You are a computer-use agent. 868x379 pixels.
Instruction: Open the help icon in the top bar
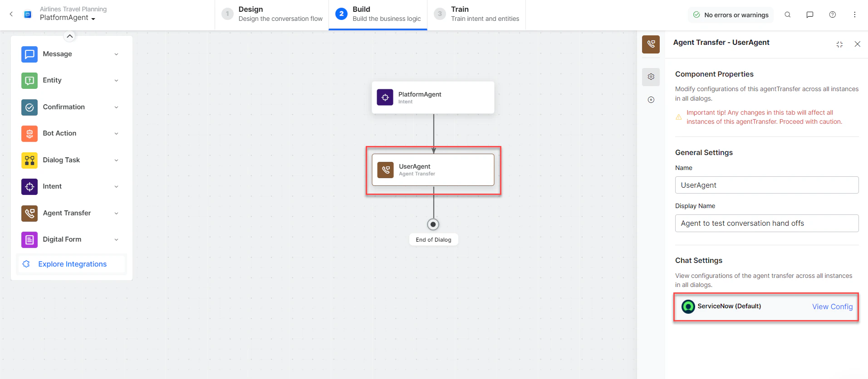(x=833, y=15)
